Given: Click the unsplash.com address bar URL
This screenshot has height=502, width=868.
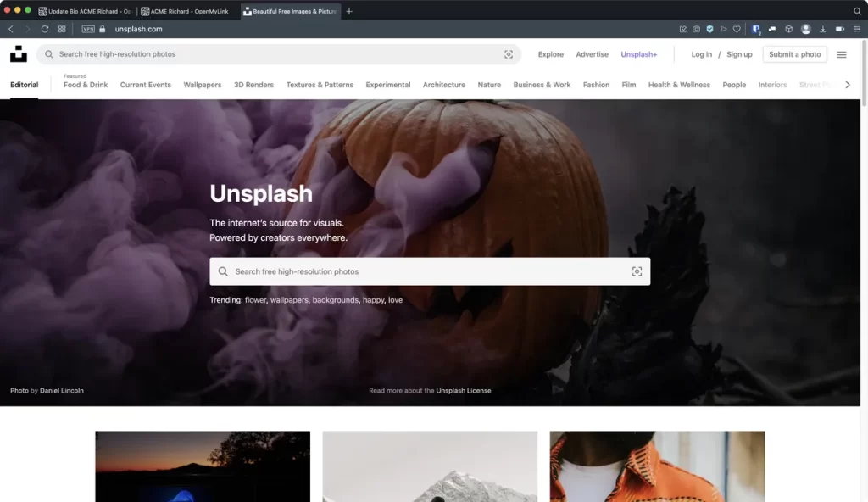Looking at the screenshot, I should (138, 29).
